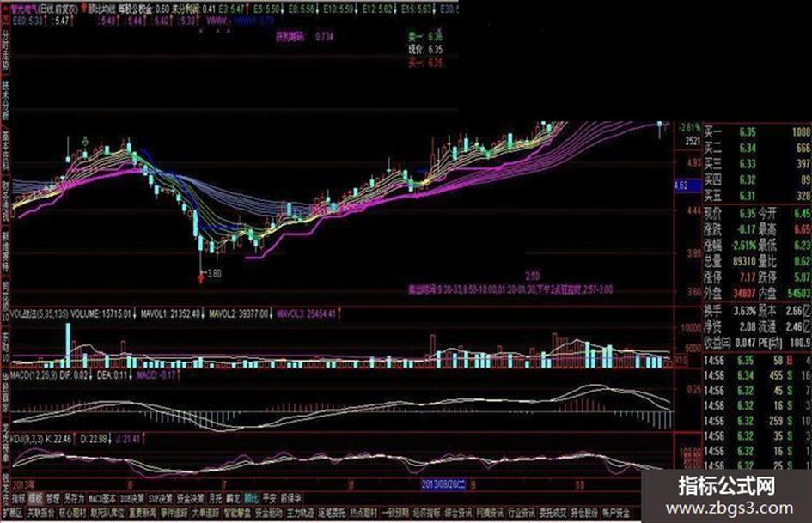Viewport: 812px width, 523px height.
Task: Click the 关联报价 bottom bar button
Action: coord(41,514)
